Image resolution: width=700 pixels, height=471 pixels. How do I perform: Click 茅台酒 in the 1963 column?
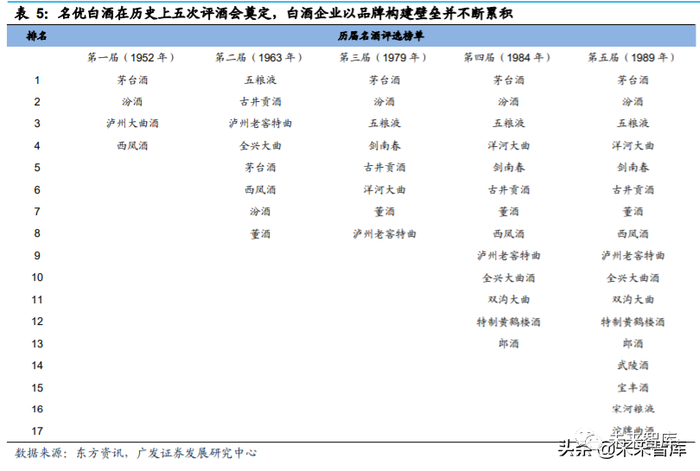click(260, 167)
